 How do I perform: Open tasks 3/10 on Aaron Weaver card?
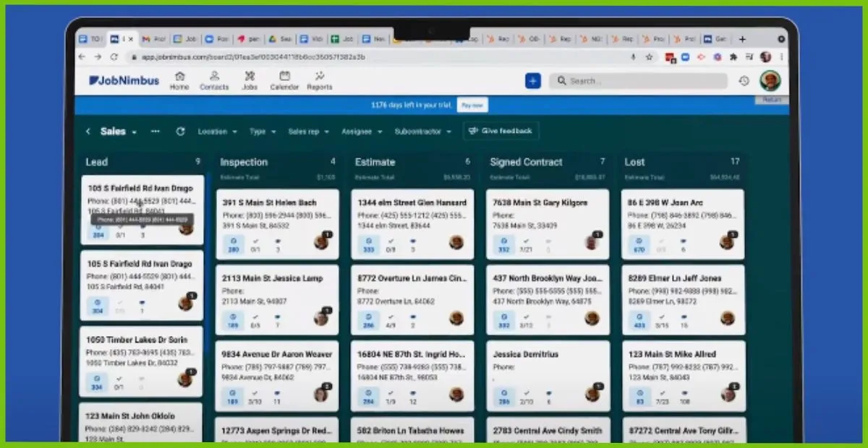[255, 397]
